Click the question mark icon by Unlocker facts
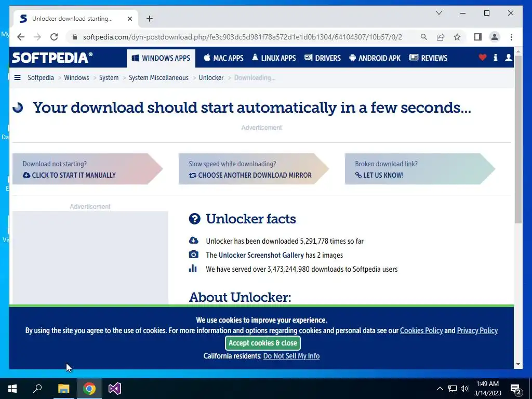This screenshot has height=399, width=532. [x=194, y=219]
